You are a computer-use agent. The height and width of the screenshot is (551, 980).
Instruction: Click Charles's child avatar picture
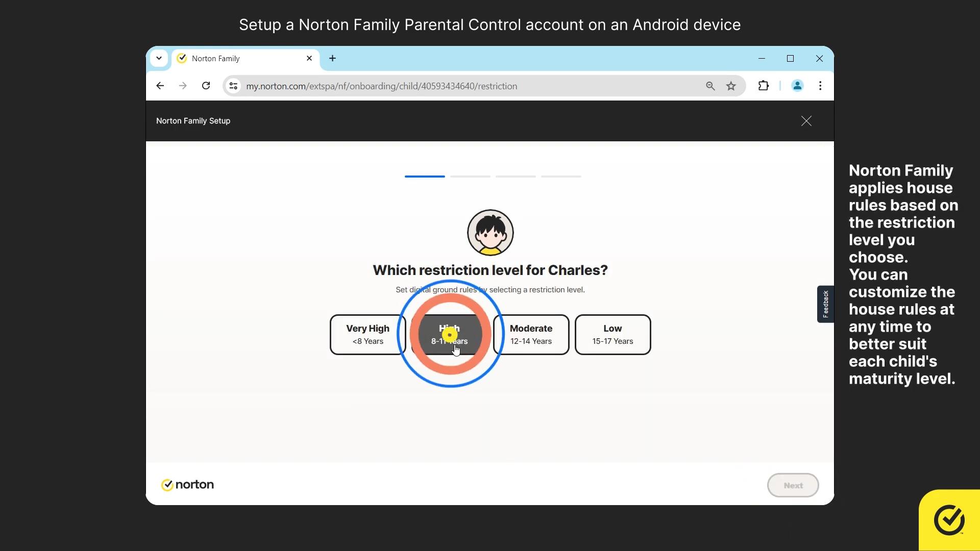pyautogui.click(x=490, y=233)
